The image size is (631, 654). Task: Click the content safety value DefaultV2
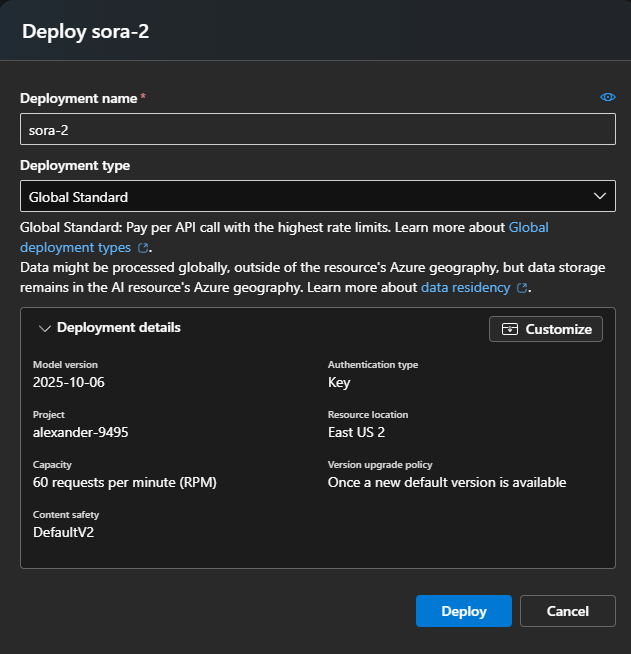[63, 533]
